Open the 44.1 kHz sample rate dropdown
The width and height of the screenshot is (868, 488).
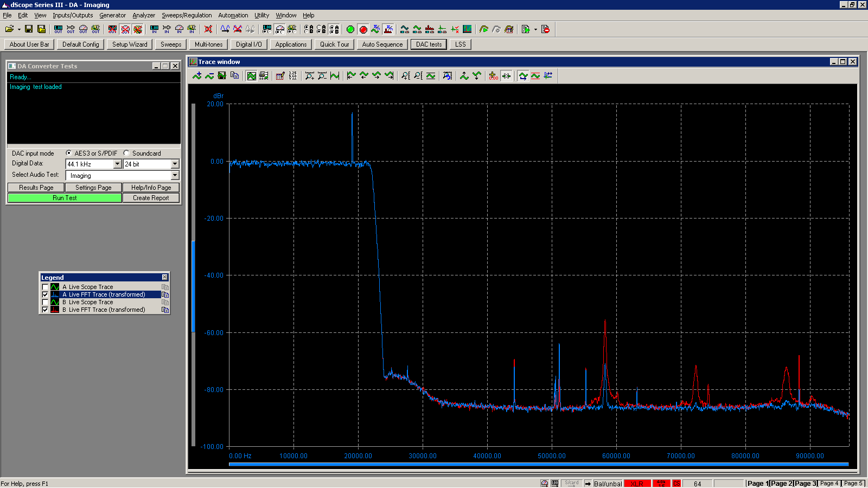(x=117, y=164)
